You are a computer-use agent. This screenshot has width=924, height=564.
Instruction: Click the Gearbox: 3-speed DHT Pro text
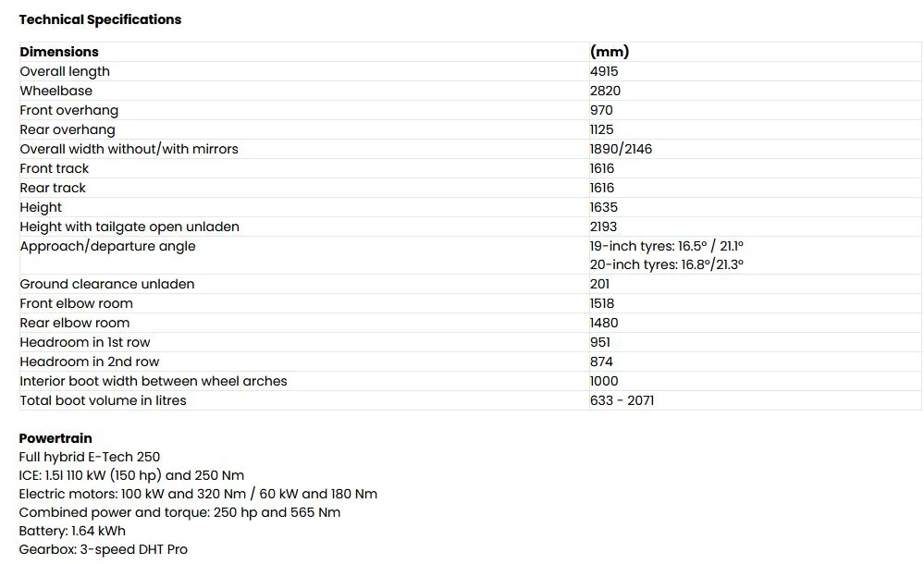pyautogui.click(x=103, y=549)
